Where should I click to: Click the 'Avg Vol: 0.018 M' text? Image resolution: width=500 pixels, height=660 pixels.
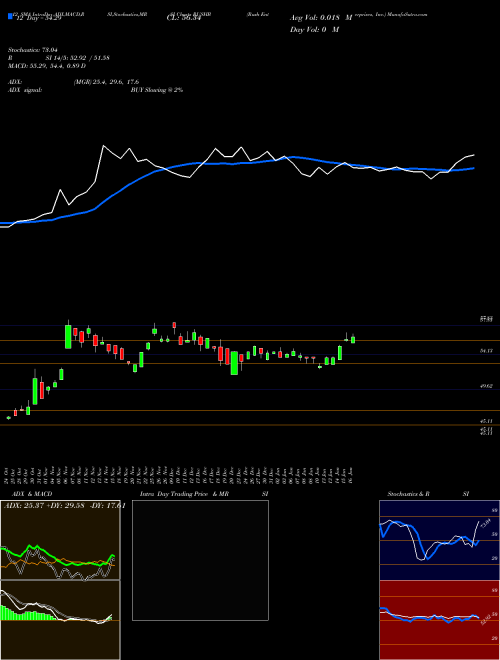click(321, 18)
